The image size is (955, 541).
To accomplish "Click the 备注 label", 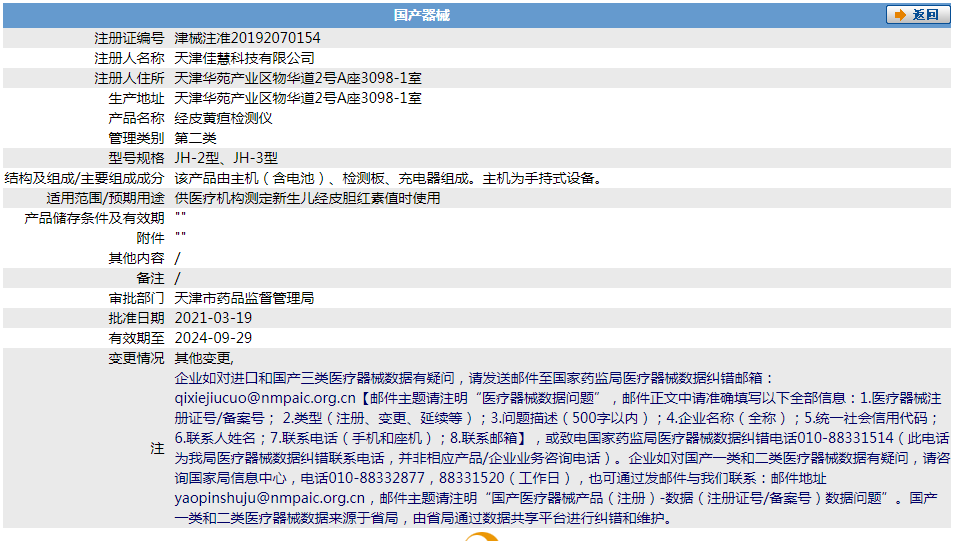I will pos(150,278).
